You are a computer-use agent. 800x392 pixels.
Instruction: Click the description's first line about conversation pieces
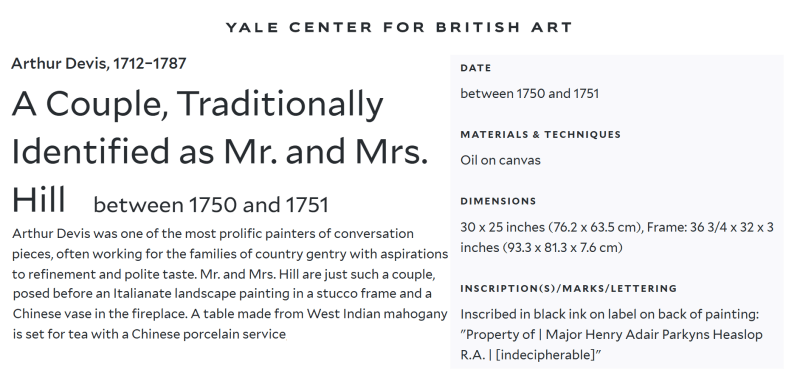click(x=213, y=234)
